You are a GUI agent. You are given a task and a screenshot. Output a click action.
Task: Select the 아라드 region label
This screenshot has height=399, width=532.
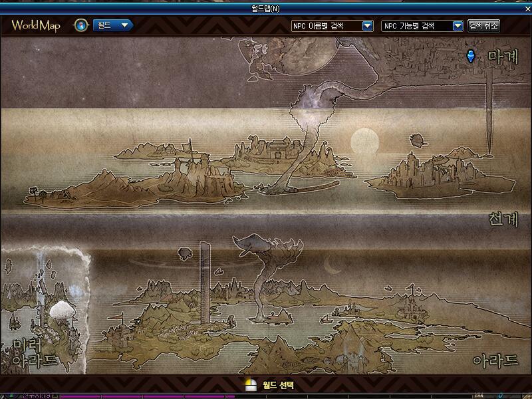[495, 360]
